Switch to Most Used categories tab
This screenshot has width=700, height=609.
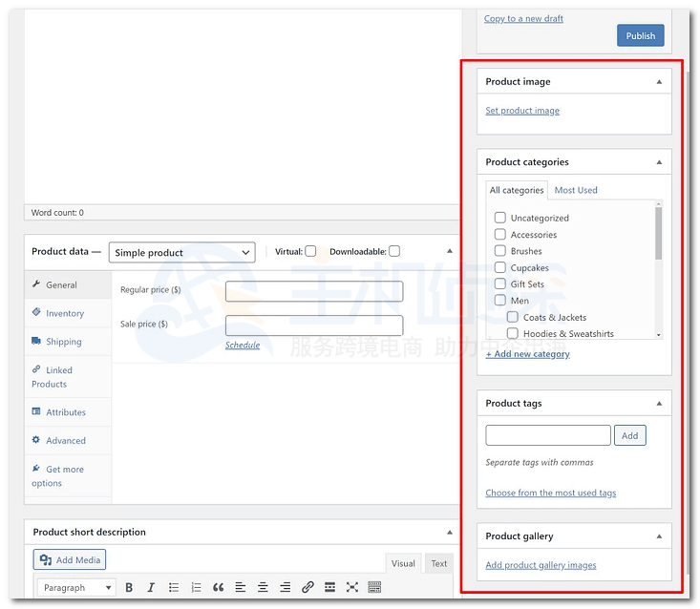coord(576,190)
